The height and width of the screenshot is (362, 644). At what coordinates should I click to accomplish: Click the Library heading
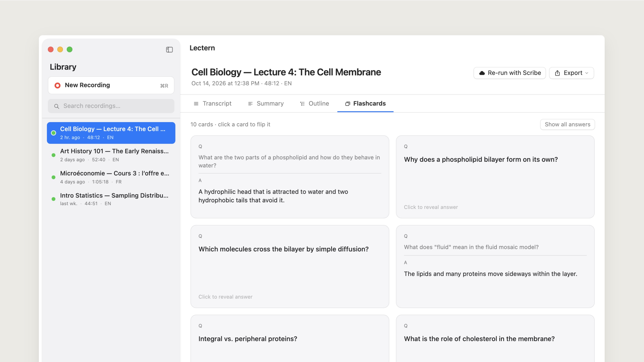63,67
